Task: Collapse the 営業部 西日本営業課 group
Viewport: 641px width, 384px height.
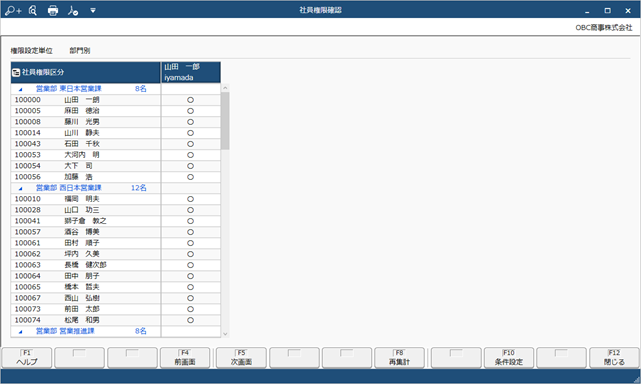Action: click(20, 189)
